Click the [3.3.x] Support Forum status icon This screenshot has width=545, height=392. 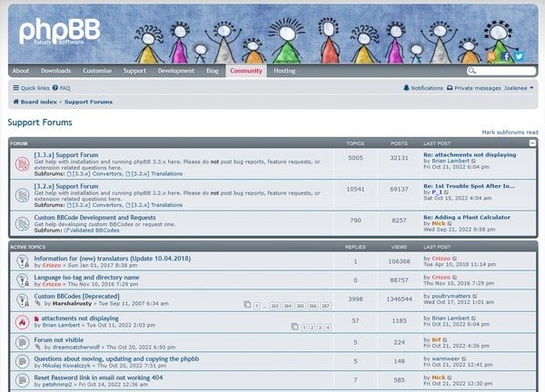(x=22, y=164)
